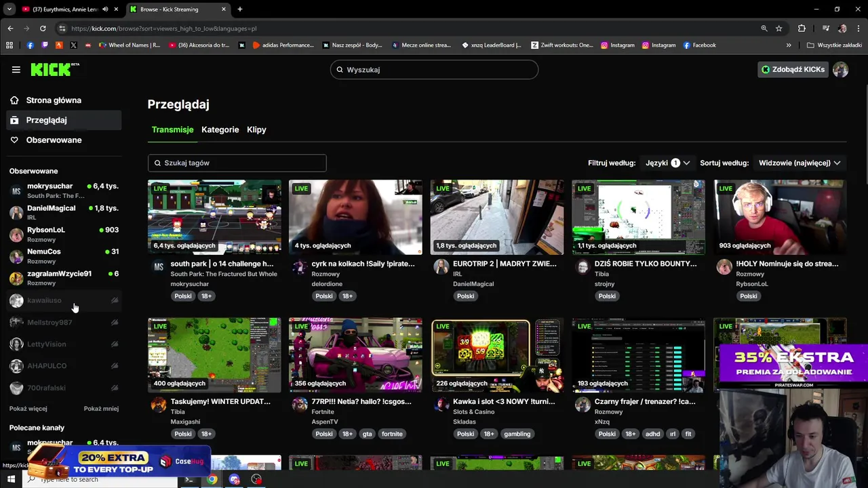The image size is (868, 488).
Task: Click Maxigashi avatar under Taskujemy stream
Action: coord(159,405)
